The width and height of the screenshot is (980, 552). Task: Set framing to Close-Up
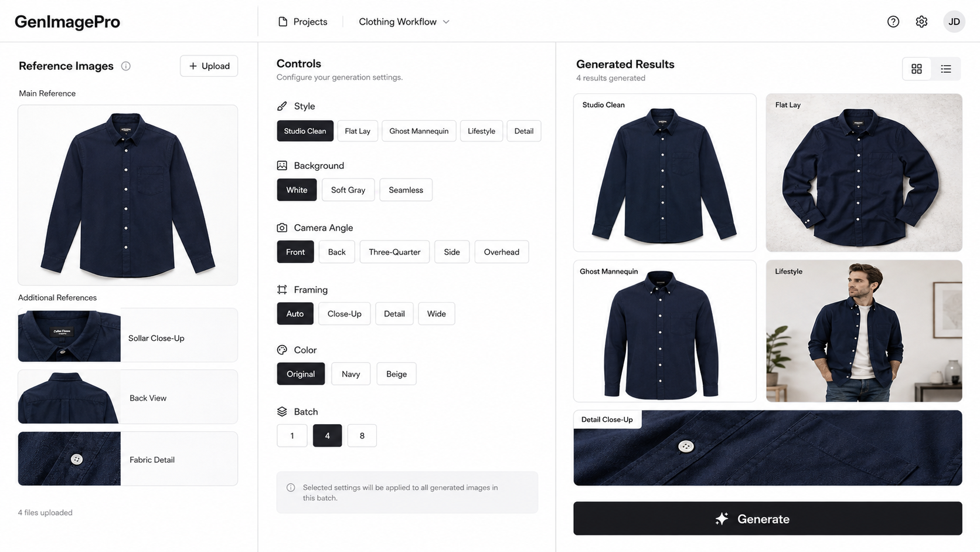345,314
